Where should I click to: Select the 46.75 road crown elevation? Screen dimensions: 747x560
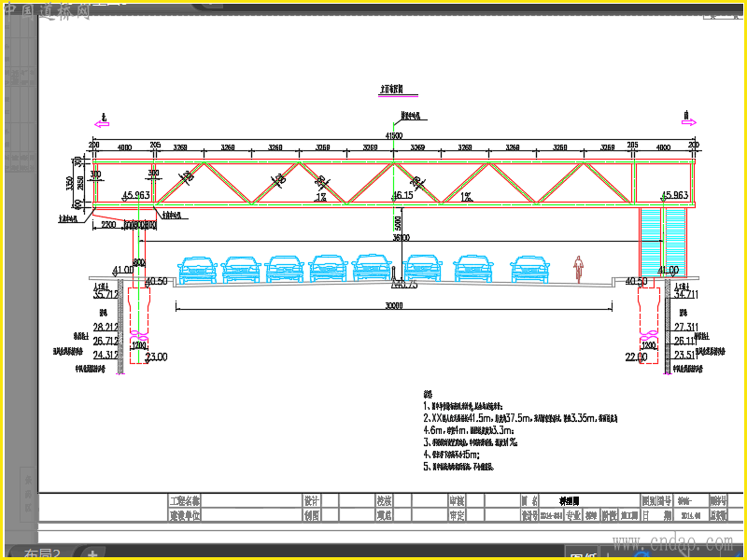(404, 285)
